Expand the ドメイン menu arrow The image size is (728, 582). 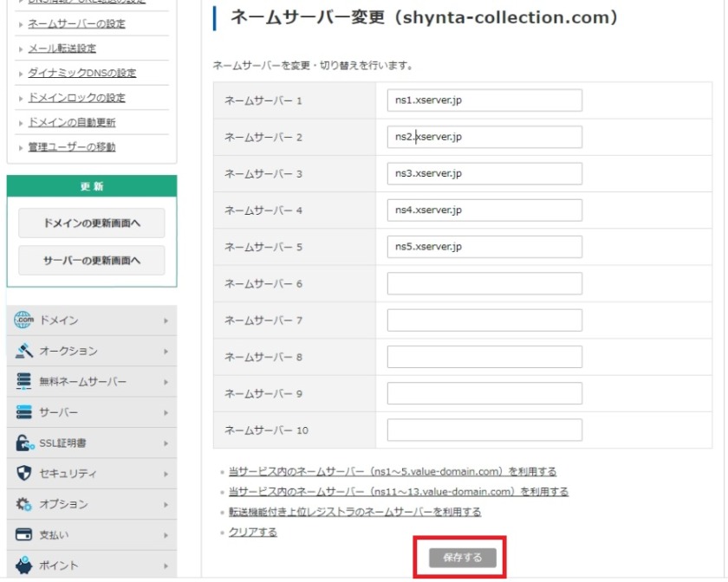166,320
